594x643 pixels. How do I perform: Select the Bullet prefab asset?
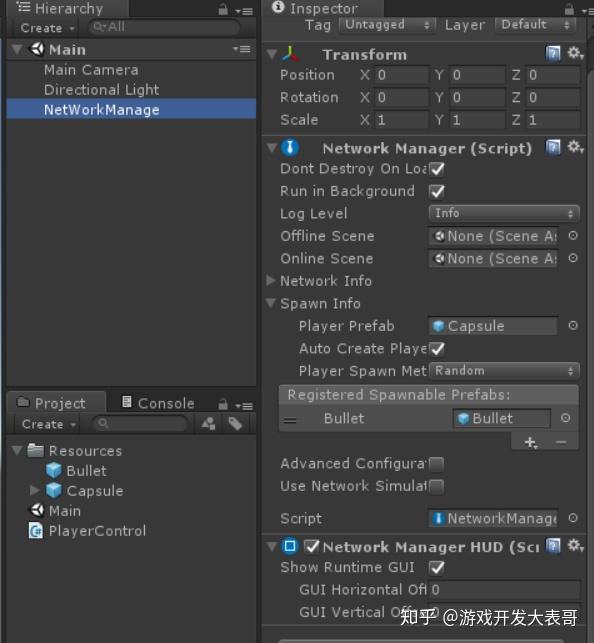click(x=76, y=471)
